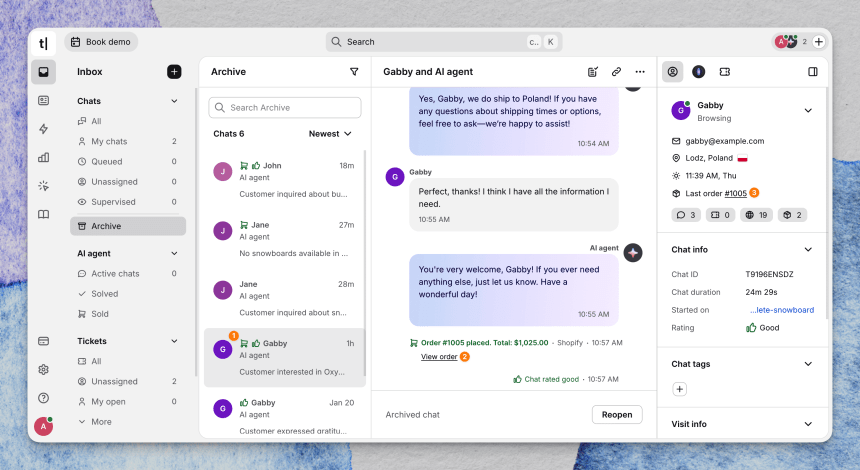Screen dimensions: 860x470
Task: Click the top Search bar
Action: click(x=444, y=42)
